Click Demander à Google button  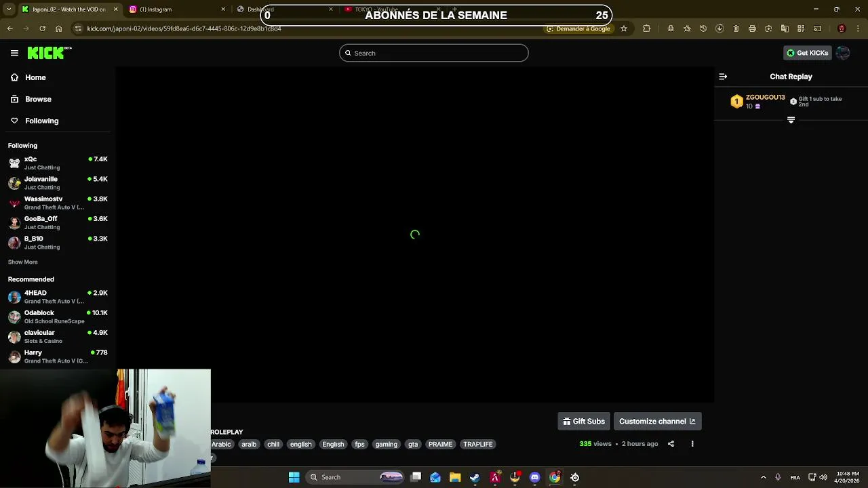(578, 28)
